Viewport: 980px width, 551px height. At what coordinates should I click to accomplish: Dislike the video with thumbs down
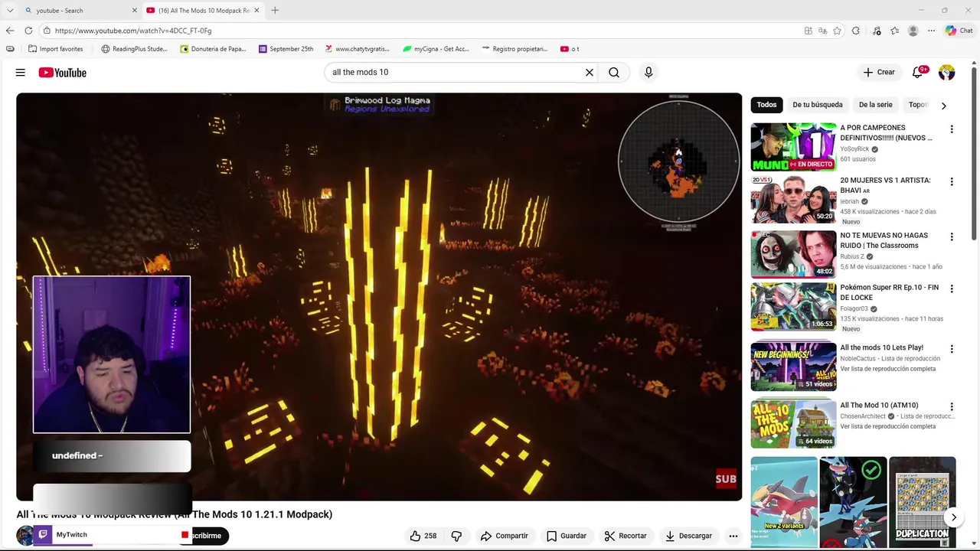tap(456, 536)
